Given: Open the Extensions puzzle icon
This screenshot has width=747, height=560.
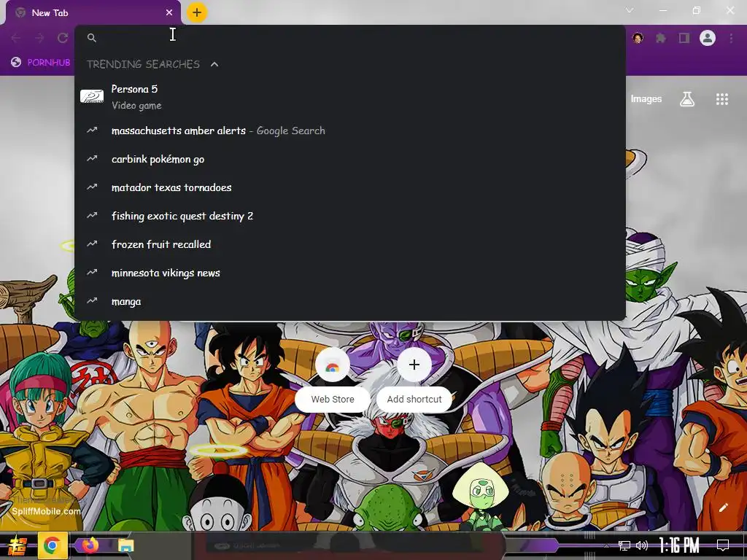Looking at the screenshot, I should 661,38.
